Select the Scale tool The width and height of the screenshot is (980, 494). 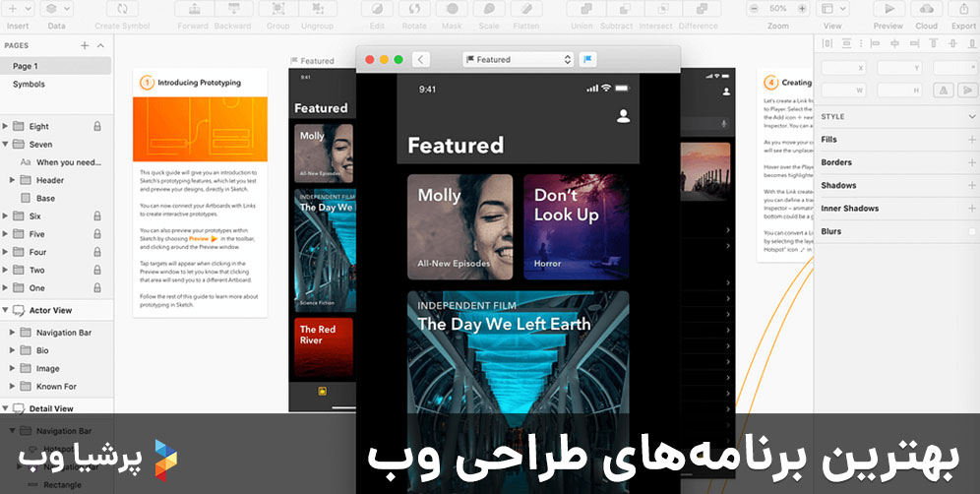(489, 9)
